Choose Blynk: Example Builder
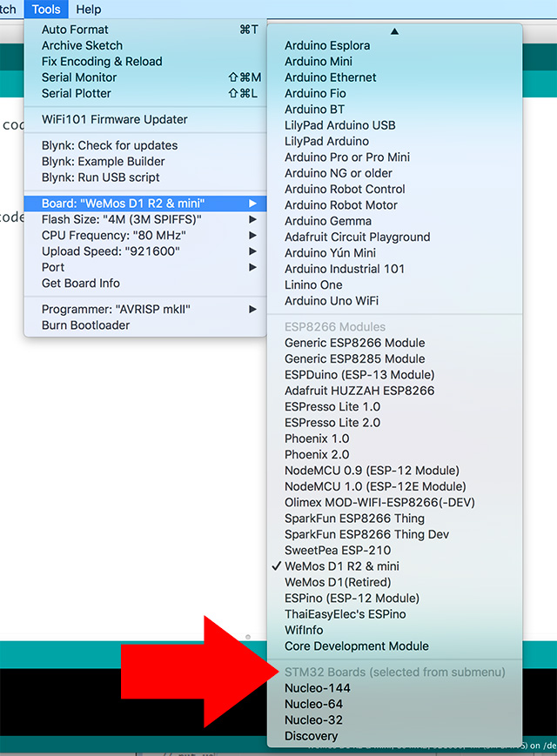Screen dimensions: 557x756 pyautogui.click(x=103, y=161)
